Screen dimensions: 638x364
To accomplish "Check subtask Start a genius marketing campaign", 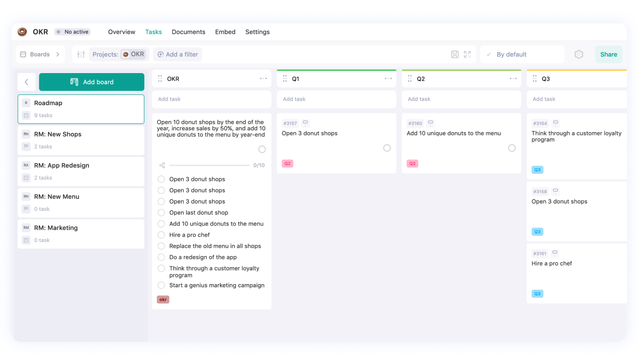I will tap(161, 285).
